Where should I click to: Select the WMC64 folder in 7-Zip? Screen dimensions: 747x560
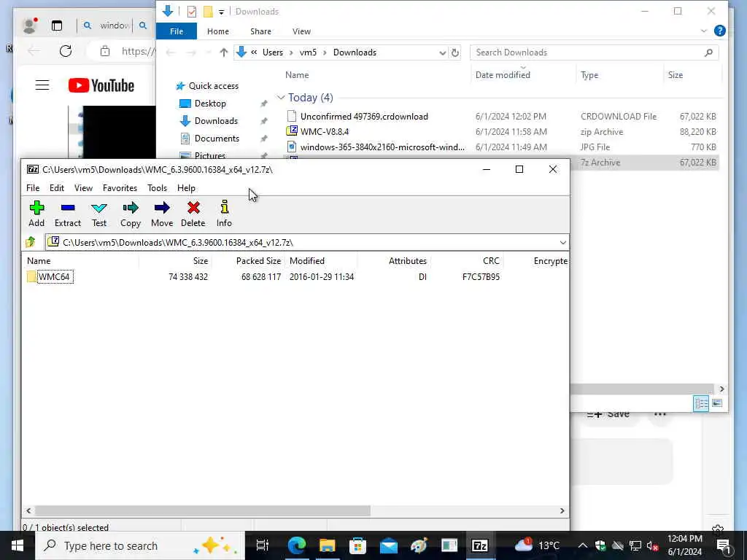pyautogui.click(x=50, y=276)
